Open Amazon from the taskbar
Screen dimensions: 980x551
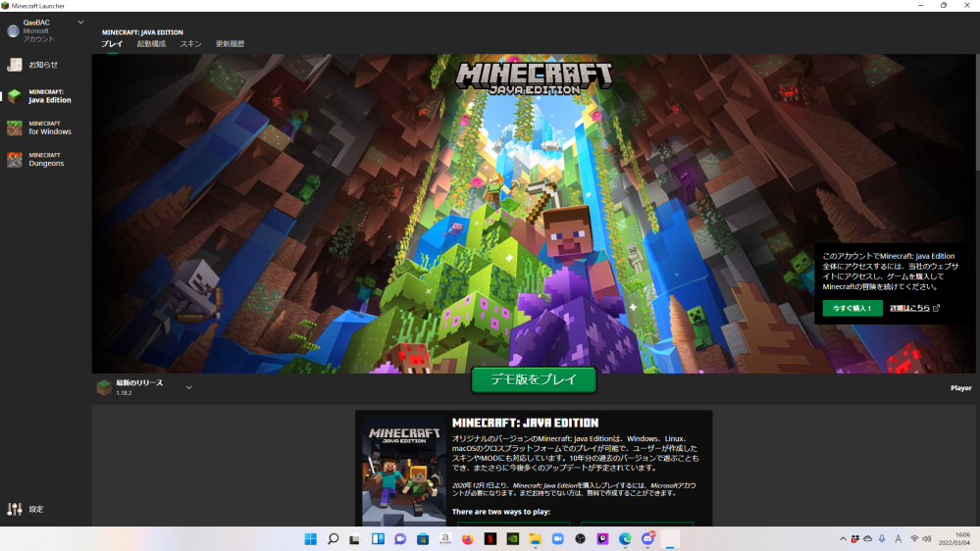pos(445,539)
